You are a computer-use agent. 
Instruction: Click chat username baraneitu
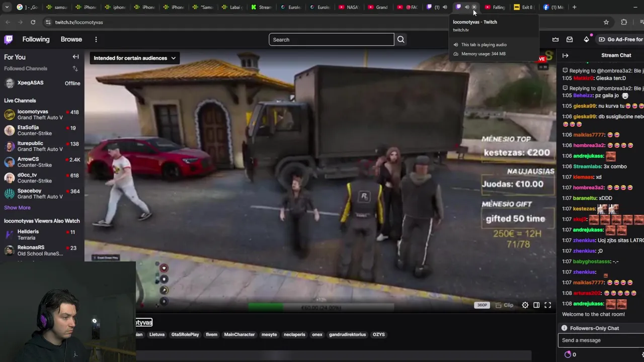tap(585, 198)
